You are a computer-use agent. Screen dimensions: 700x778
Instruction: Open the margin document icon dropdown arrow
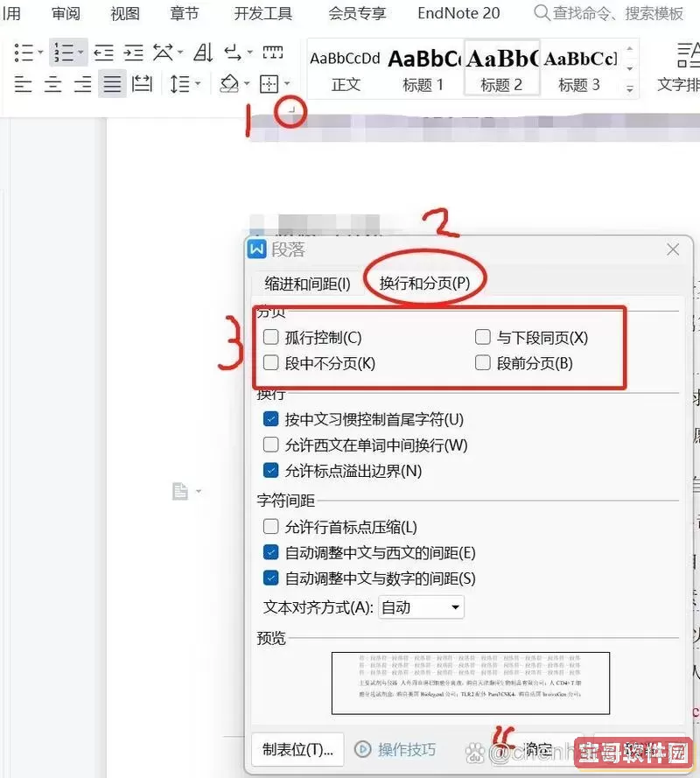tap(199, 491)
